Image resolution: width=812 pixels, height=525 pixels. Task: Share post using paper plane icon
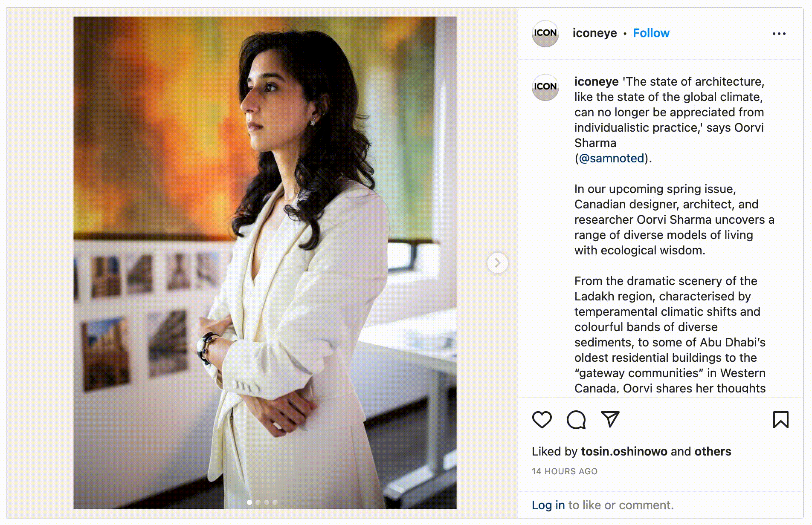tap(610, 419)
